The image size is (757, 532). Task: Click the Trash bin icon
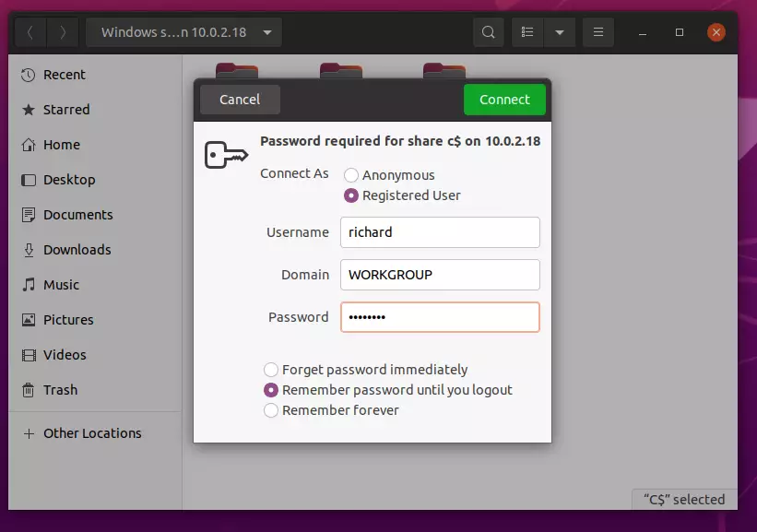[29, 390]
